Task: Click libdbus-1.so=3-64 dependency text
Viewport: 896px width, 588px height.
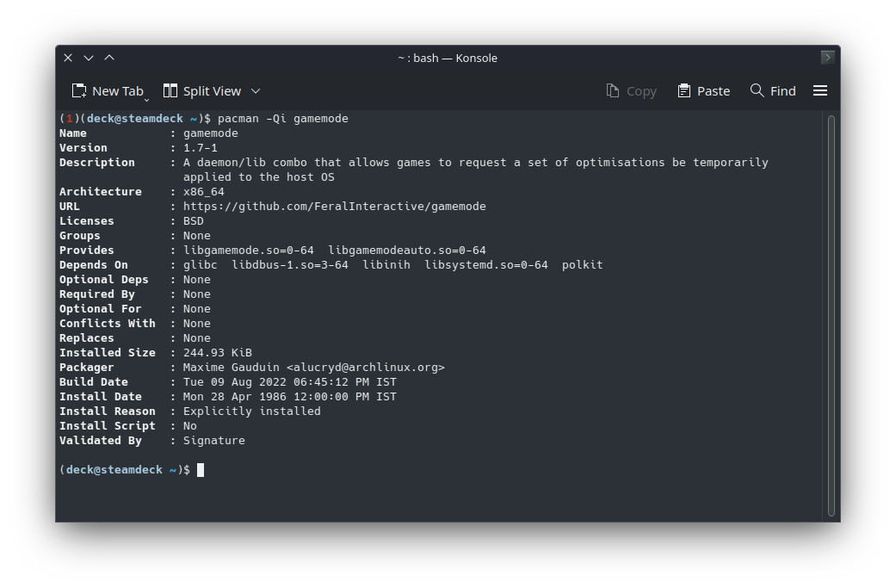Action: click(290, 265)
